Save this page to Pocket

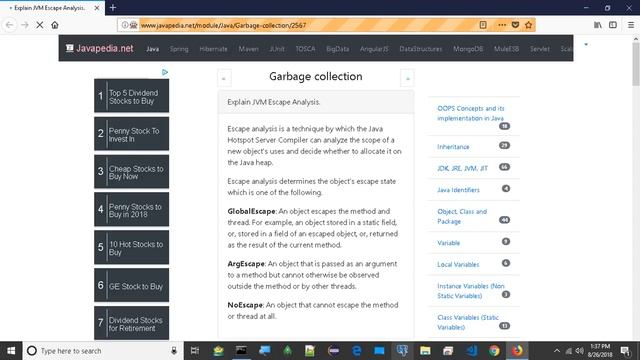(516, 25)
